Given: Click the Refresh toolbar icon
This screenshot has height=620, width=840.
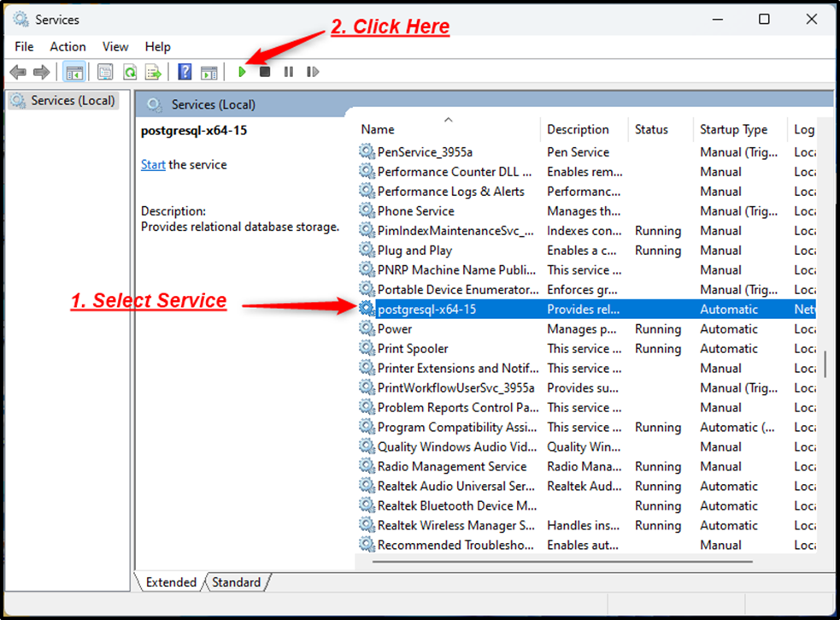Looking at the screenshot, I should (x=129, y=71).
